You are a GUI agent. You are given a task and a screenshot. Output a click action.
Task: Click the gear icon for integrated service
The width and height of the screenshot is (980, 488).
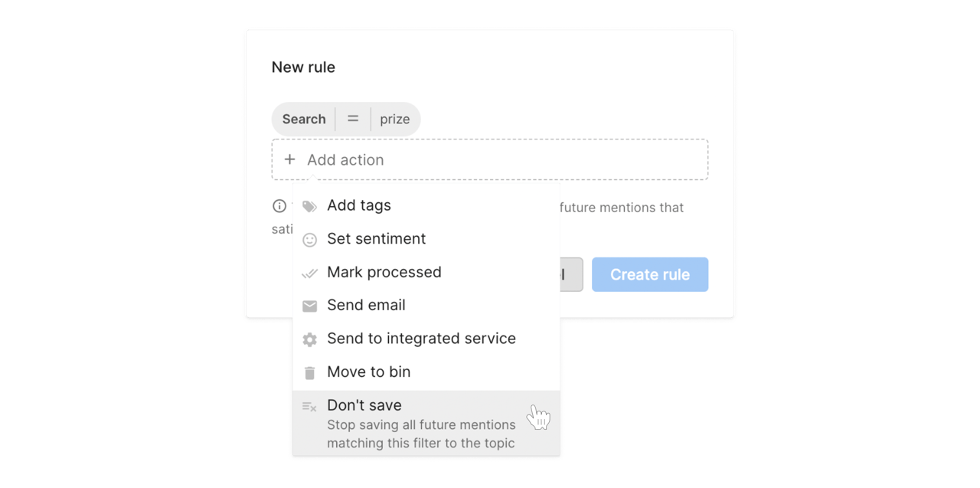pos(309,339)
